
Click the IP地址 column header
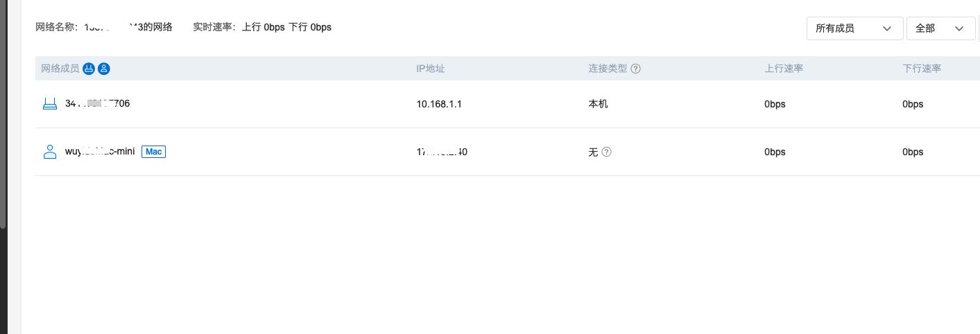(430, 69)
